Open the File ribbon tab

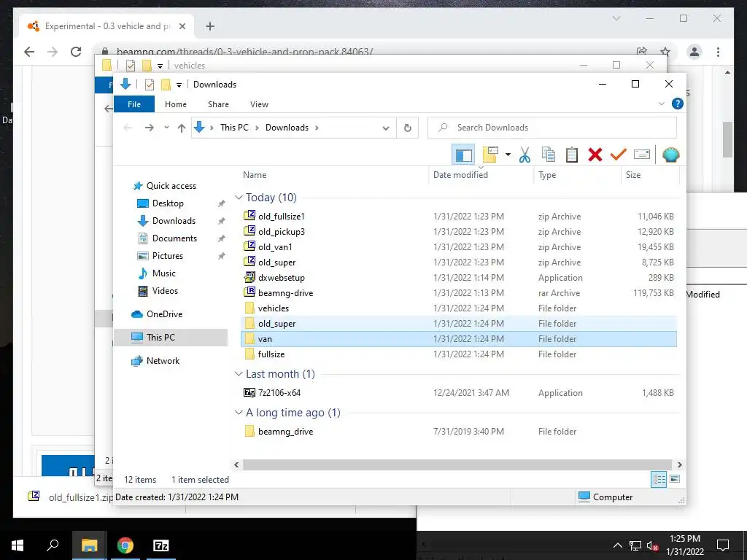(x=134, y=104)
